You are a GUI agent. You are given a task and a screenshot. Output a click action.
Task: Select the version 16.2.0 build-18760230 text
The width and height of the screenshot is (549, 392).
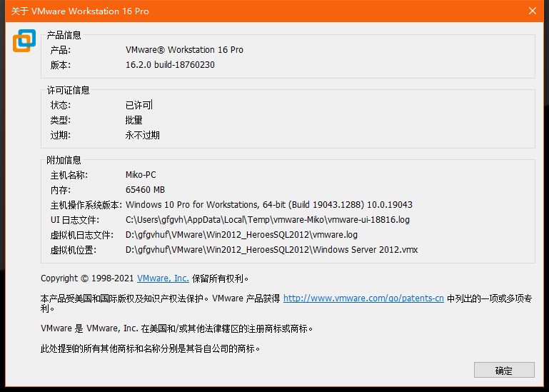(170, 65)
